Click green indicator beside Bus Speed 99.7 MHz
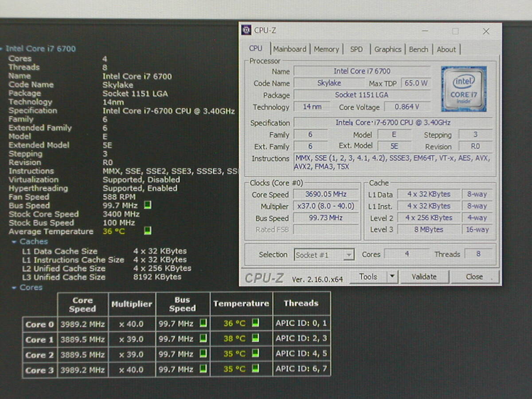532x399 pixels. pos(148,205)
